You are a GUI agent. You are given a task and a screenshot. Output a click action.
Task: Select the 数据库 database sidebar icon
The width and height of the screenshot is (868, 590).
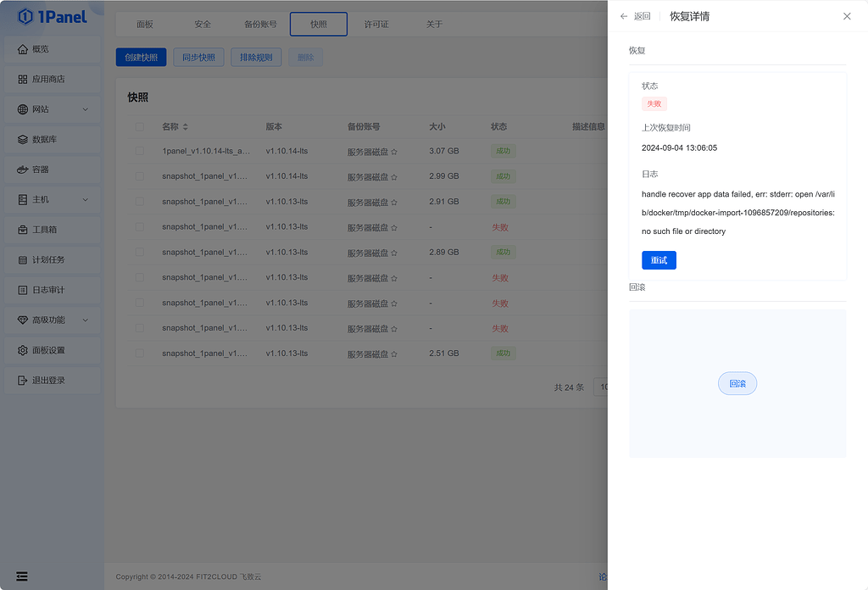[x=53, y=139]
